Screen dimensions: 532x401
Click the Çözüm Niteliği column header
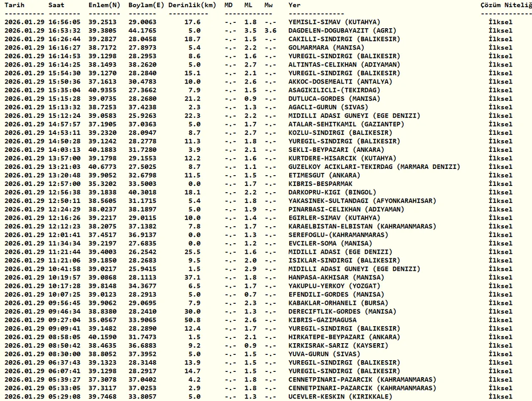click(x=506, y=5)
